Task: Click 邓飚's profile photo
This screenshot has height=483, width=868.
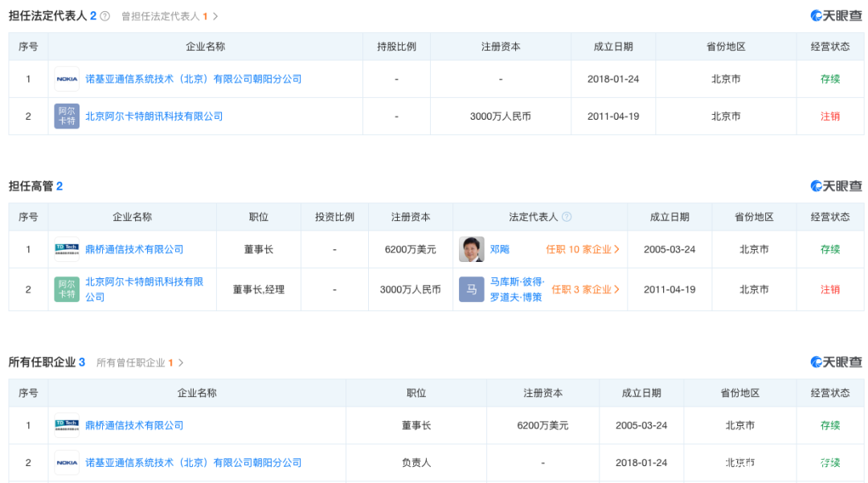Action: 472,249
